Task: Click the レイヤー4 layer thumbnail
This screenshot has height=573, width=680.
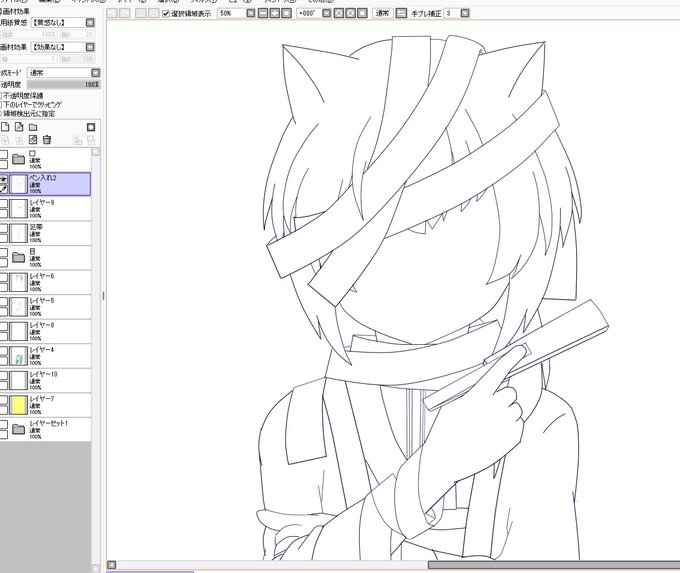Action: (x=19, y=356)
